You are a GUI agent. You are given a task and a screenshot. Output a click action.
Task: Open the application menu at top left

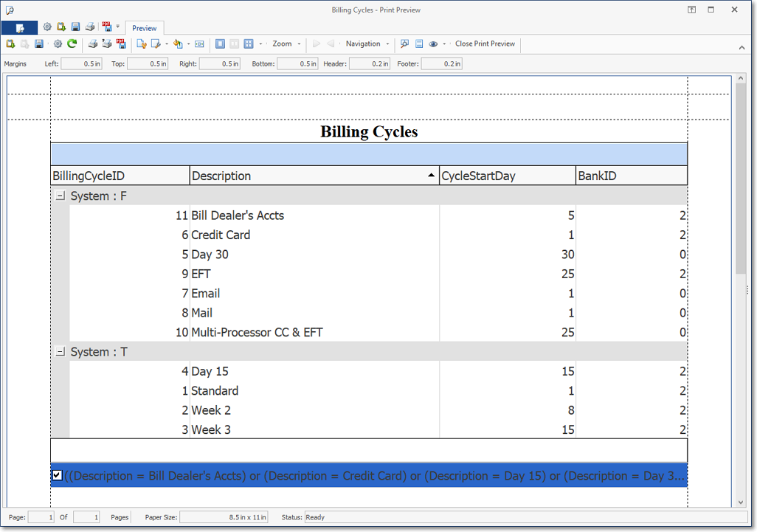pyautogui.click(x=18, y=27)
